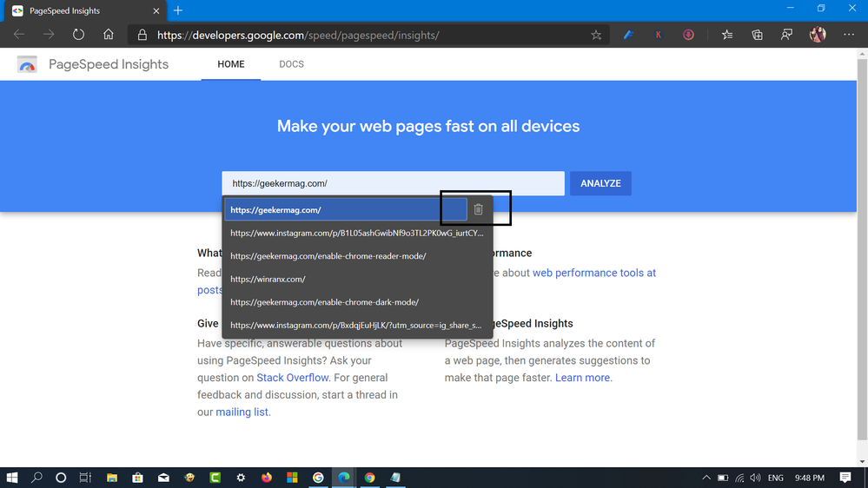Image resolution: width=868 pixels, height=488 pixels.
Task: Select geekermag.com/enable-chrome-reader-mode/ suggestion
Action: click(x=357, y=256)
